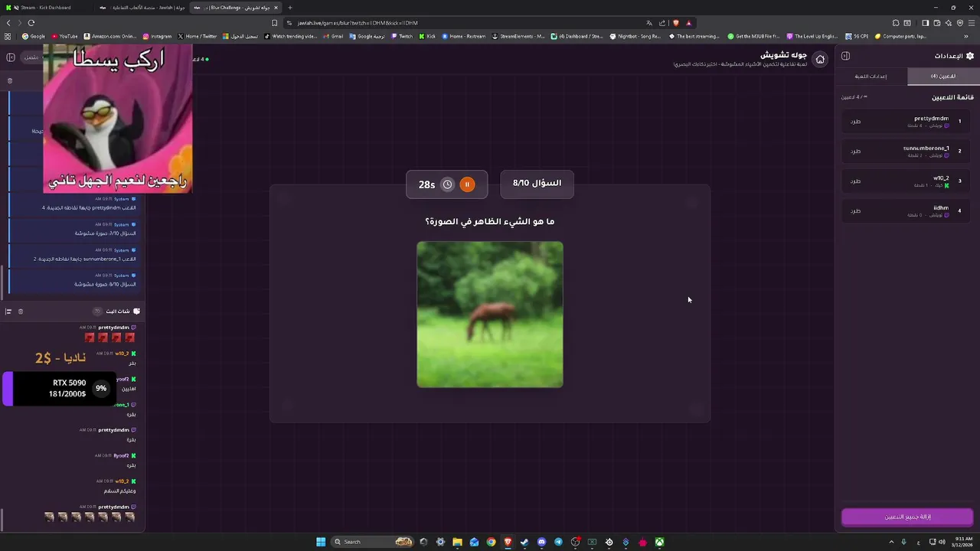Screen dimensions: 980x551
Task: Click the taskbar Search box
Action: pyautogui.click(x=373, y=542)
